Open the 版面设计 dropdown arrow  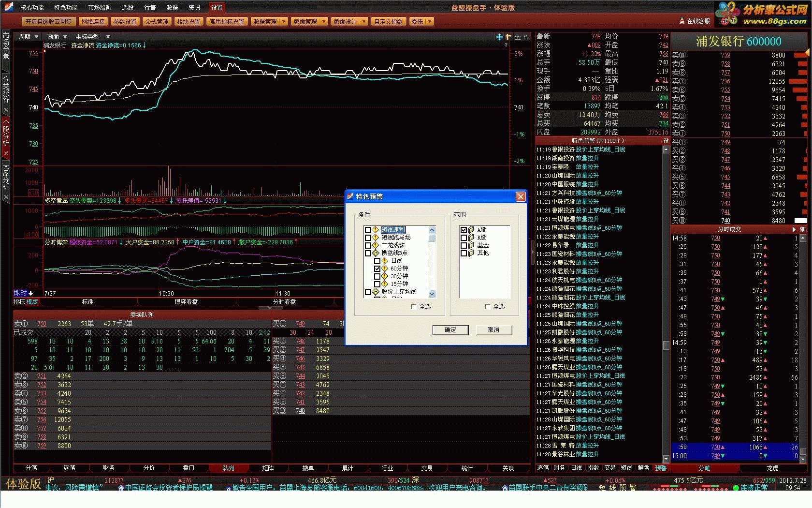tap(363, 21)
